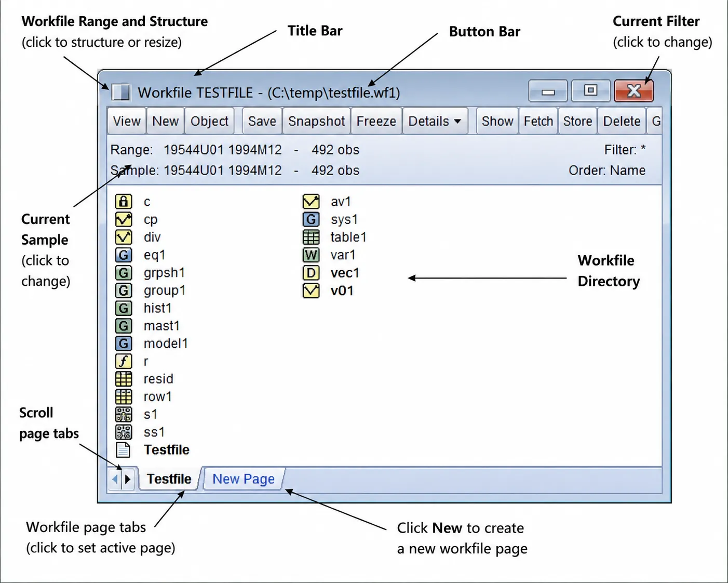Click the Freeze button
Image resolution: width=728 pixels, height=583 pixels.
(376, 121)
